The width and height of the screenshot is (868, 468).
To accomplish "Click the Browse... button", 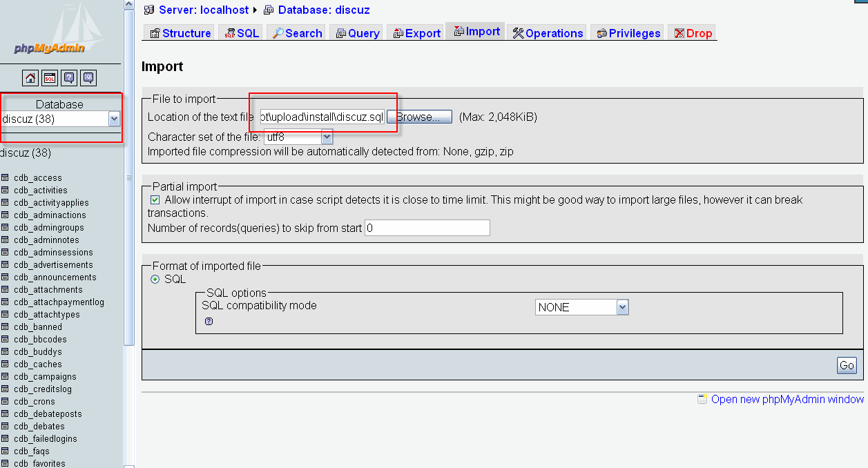I will [x=419, y=117].
